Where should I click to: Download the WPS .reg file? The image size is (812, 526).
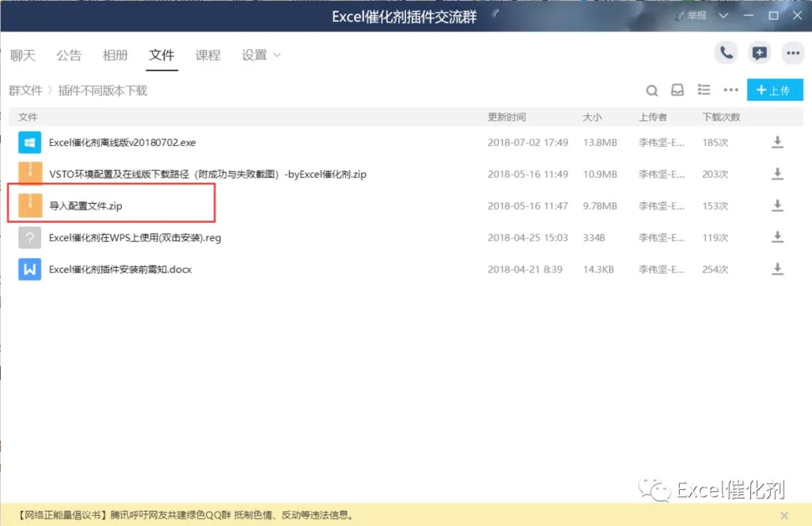pos(777,237)
